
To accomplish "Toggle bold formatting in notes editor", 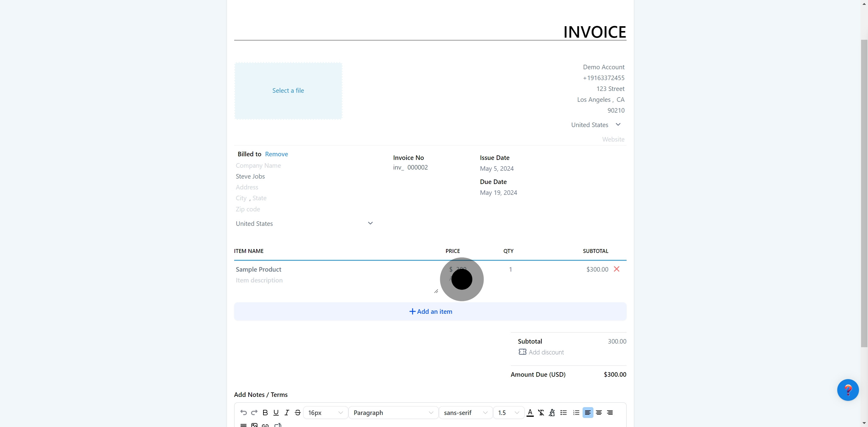I will tap(265, 413).
